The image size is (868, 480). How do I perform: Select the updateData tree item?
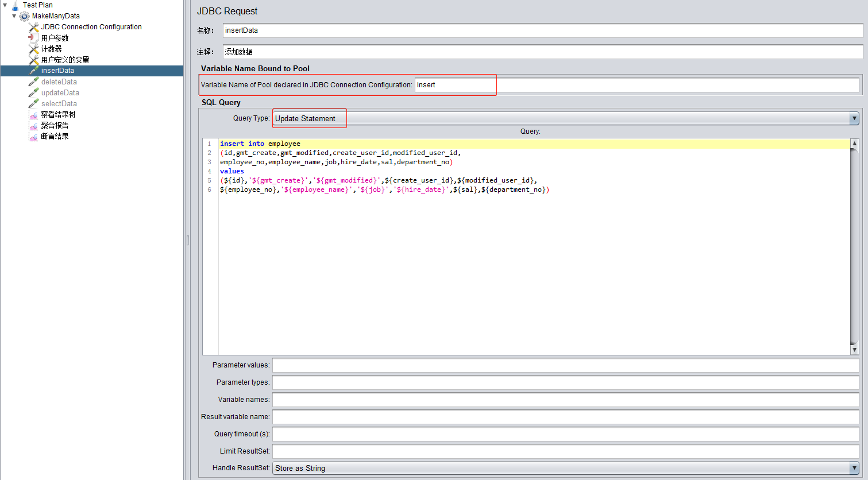tap(60, 92)
